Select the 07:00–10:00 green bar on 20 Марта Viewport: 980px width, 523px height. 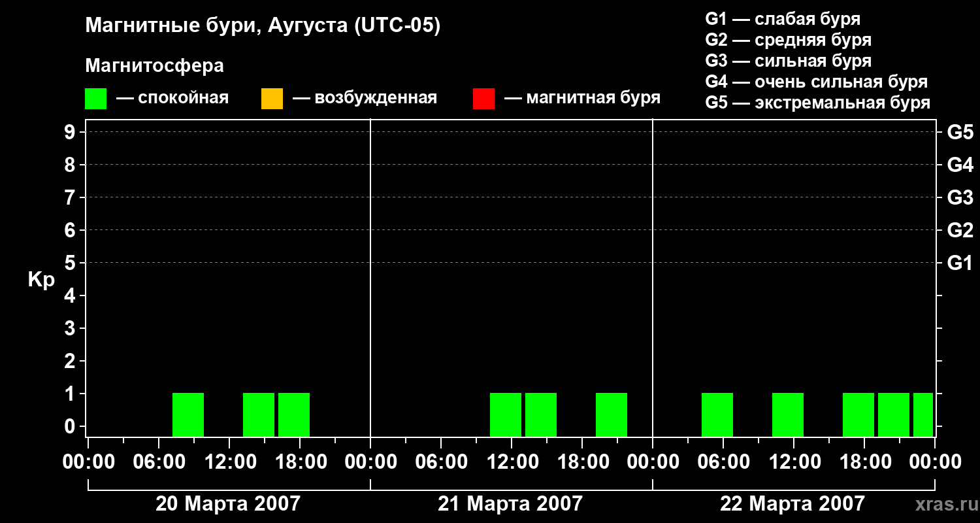[x=188, y=414]
